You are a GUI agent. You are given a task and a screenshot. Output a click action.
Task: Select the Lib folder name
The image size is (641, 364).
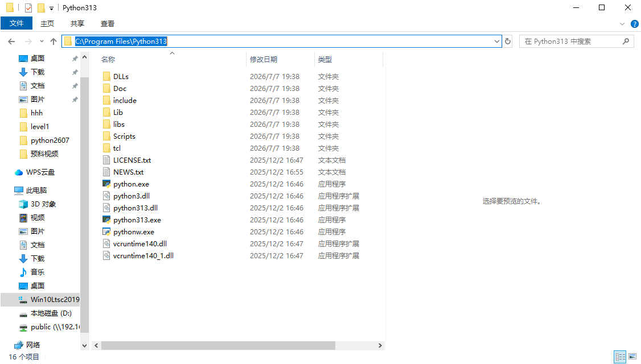point(118,113)
